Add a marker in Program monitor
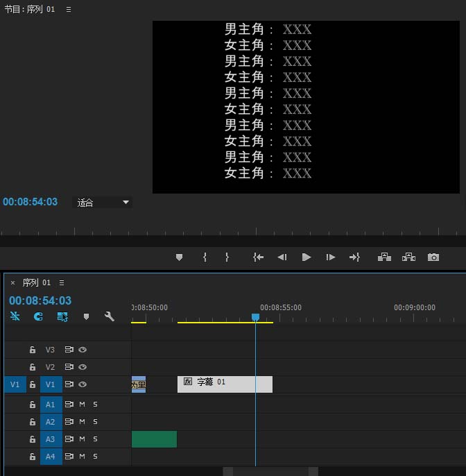Image resolution: width=466 pixels, height=476 pixels. (x=179, y=257)
